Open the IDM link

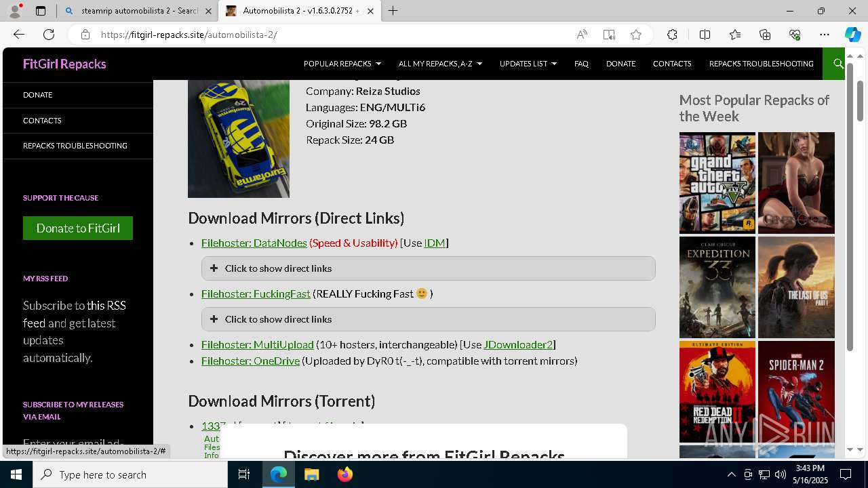(x=435, y=243)
